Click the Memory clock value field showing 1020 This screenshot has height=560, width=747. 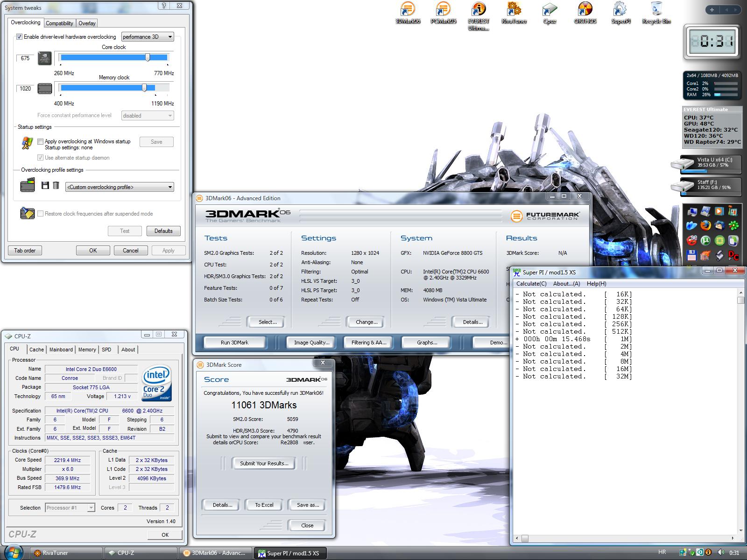tap(25, 89)
